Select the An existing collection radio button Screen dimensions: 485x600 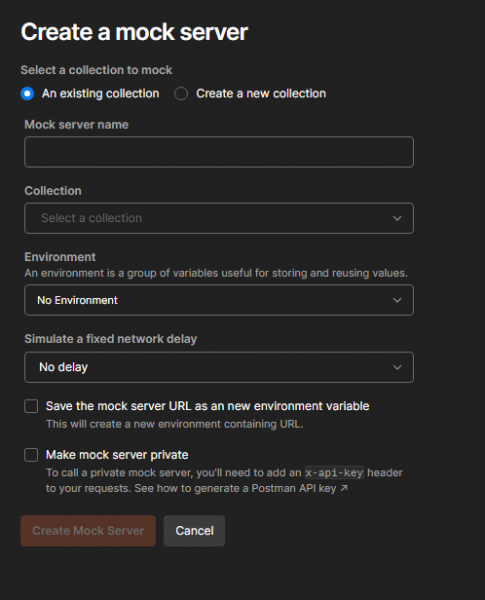(x=28, y=93)
